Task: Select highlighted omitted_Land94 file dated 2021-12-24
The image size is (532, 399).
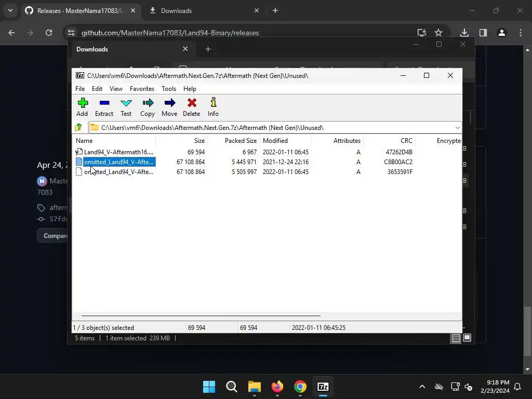Action: click(x=267, y=162)
